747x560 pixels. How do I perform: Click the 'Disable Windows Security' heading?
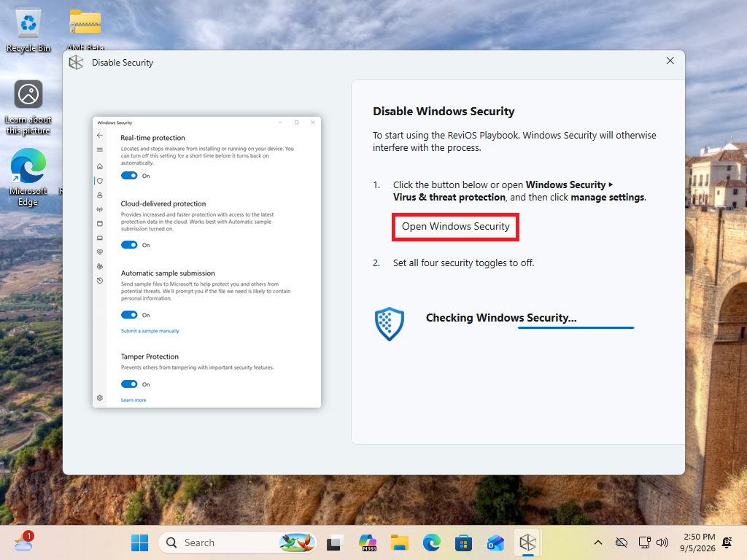click(444, 112)
